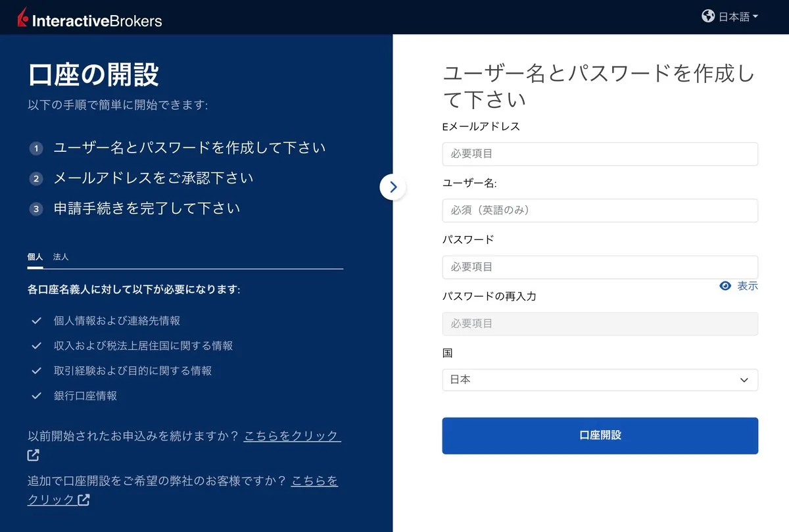Toggle password visibility with the eye icon
This screenshot has height=532, width=789.
(x=725, y=286)
